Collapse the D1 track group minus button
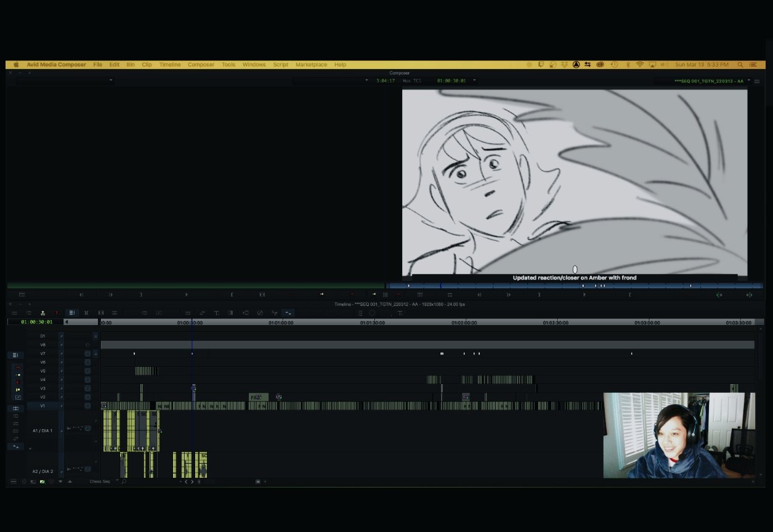Viewport: 773px width, 532px height. click(95, 336)
